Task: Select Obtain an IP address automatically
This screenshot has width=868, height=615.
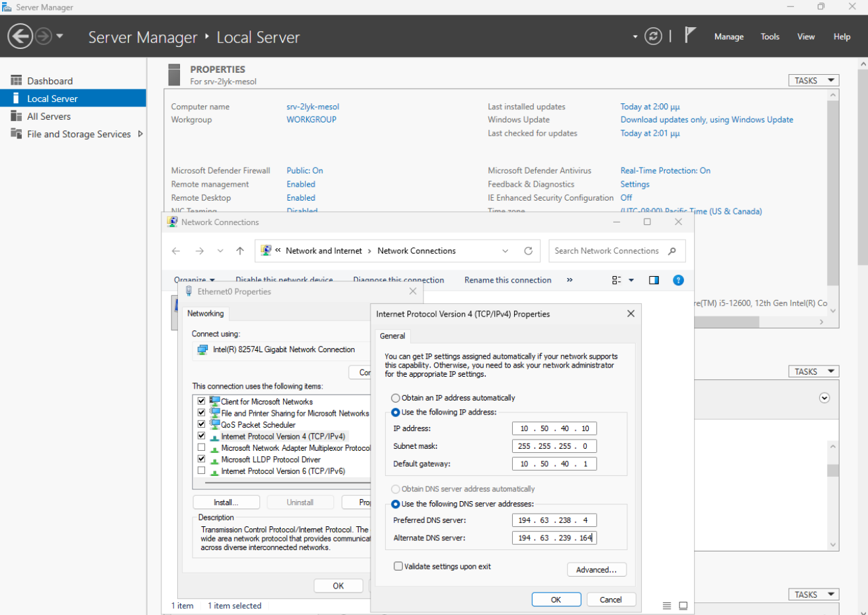Action: 396,398
